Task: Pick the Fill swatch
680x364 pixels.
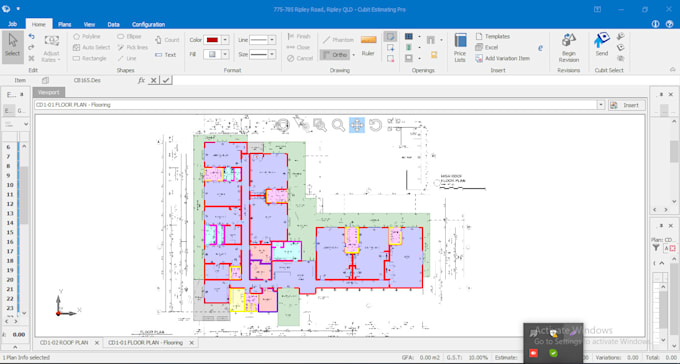Action: tap(212, 55)
